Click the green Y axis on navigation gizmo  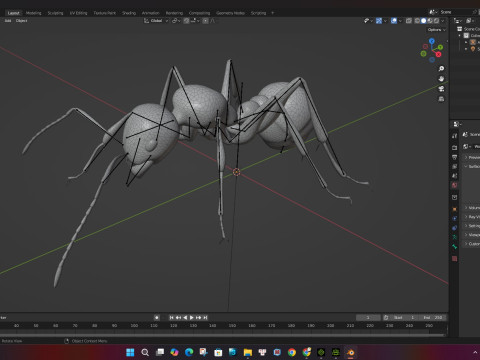pos(440,47)
